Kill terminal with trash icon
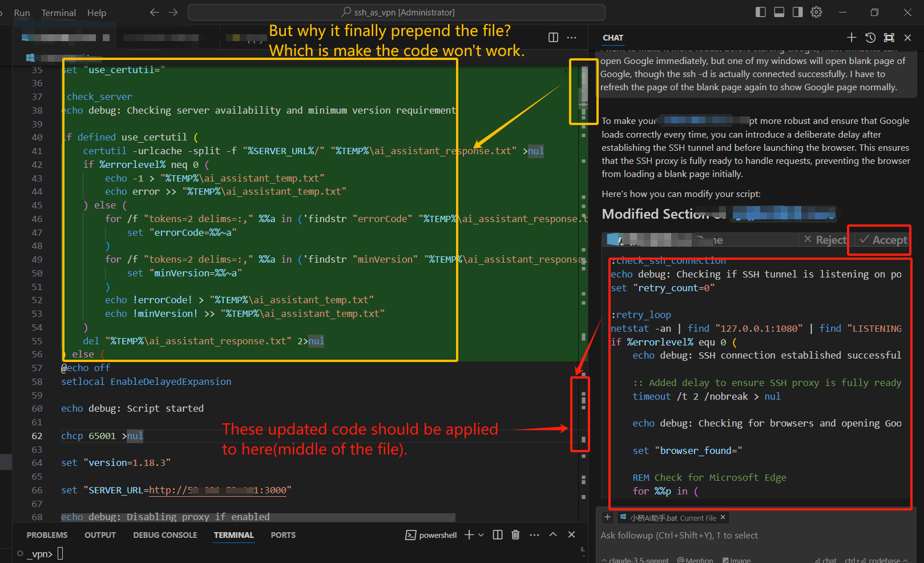 pyautogui.click(x=515, y=534)
